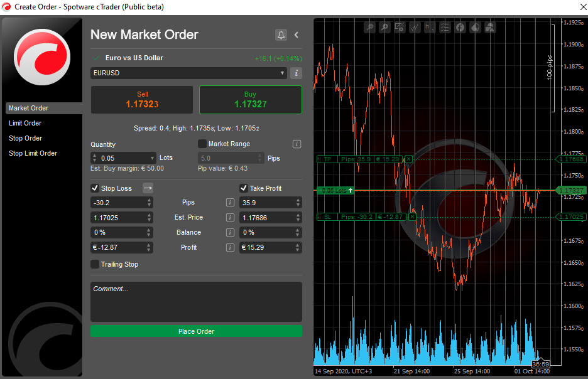This screenshot has height=379, width=588.
Task: Zoom out the chart with the minus magnifier
Action: (x=370, y=28)
